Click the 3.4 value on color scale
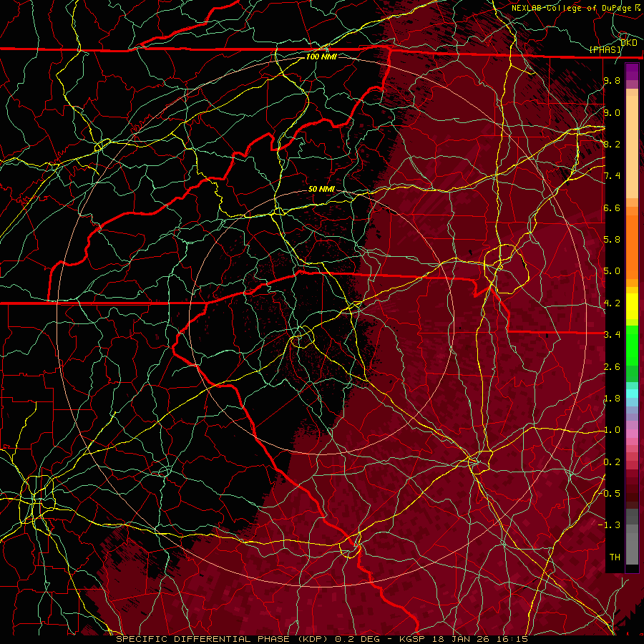Viewport: 644px width, 644px height. click(612, 335)
